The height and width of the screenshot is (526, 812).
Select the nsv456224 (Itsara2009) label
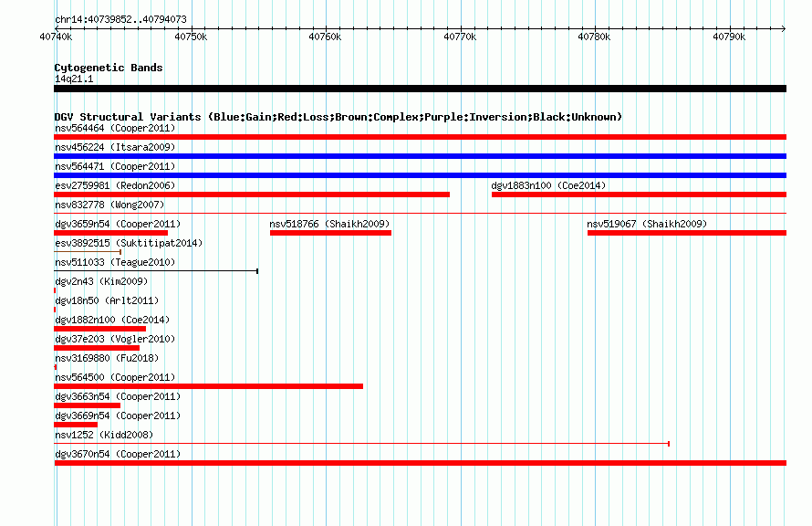(x=115, y=147)
